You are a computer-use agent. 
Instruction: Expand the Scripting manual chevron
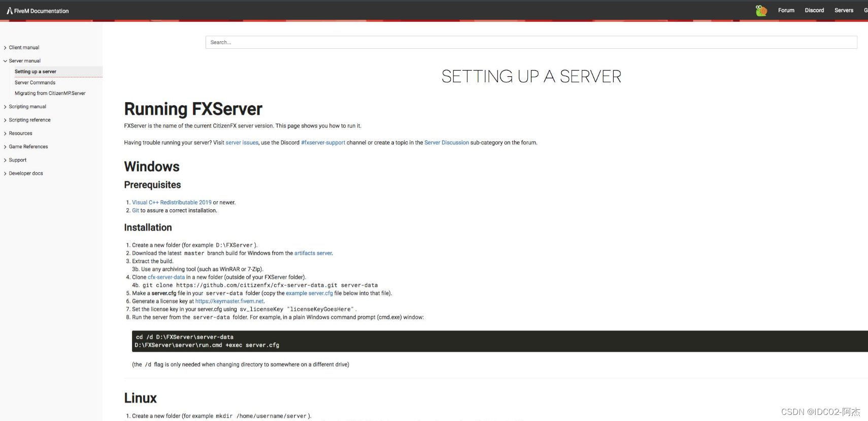[5, 107]
